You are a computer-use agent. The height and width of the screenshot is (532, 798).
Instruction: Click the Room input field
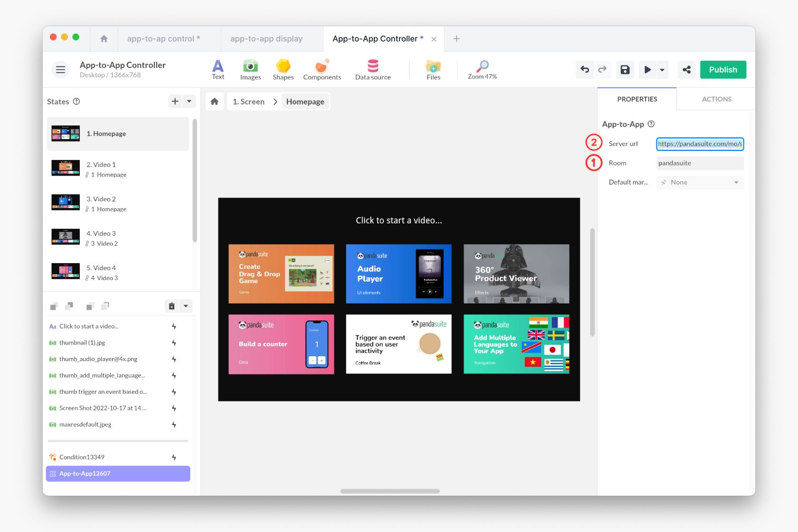coord(699,163)
